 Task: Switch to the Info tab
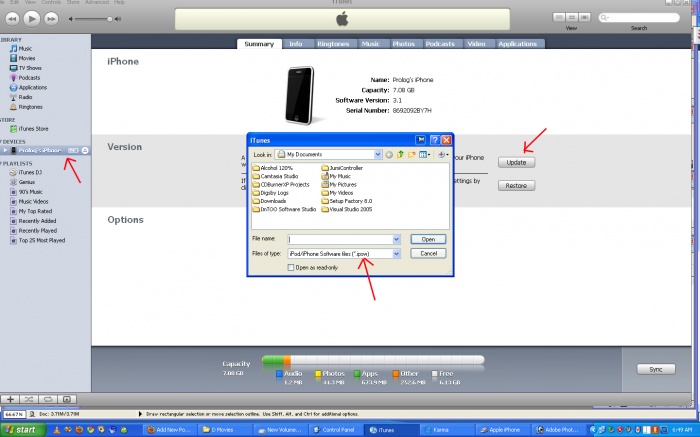[x=296, y=44]
